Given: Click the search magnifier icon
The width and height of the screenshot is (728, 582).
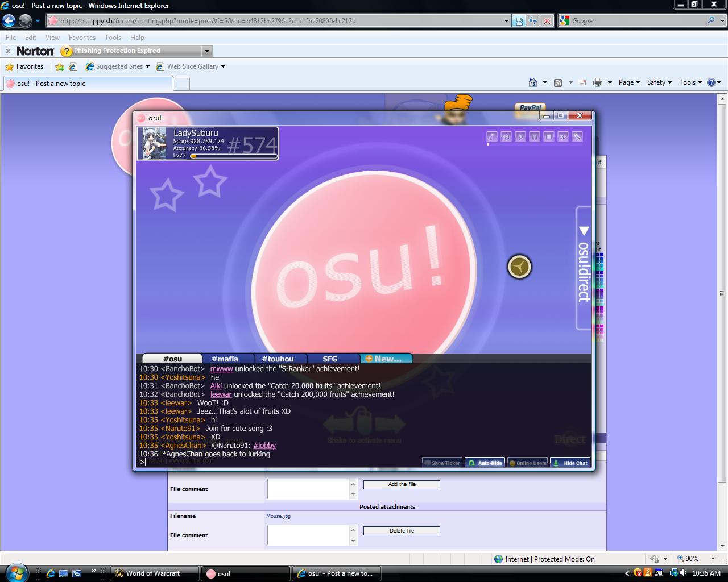Looking at the screenshot, I should (x=711, y=20).
